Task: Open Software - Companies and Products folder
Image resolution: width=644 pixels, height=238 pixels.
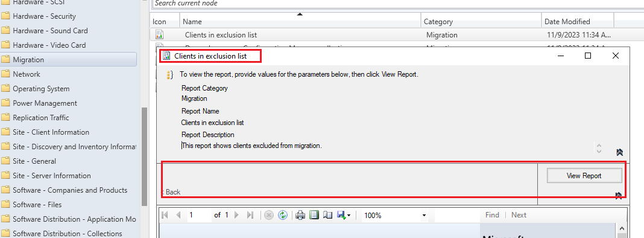Action: (x=70, y=190)
